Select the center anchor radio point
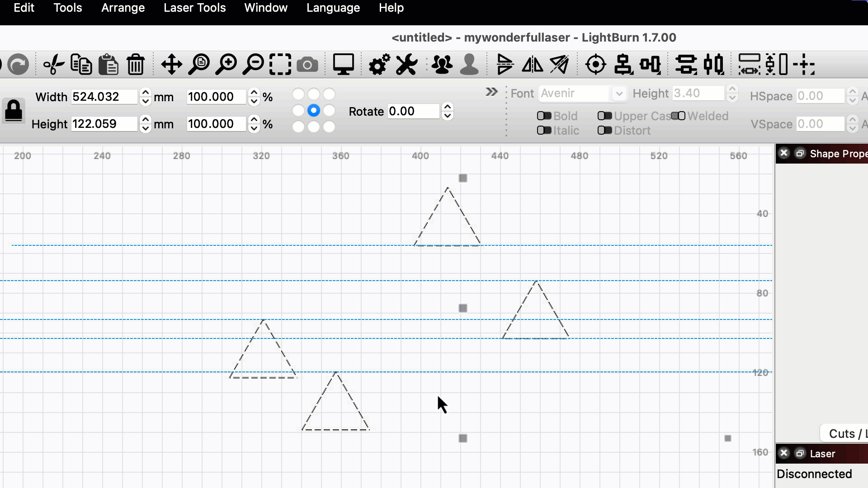The width and height of the screenshot is (868, 488). tap(314, 110)
